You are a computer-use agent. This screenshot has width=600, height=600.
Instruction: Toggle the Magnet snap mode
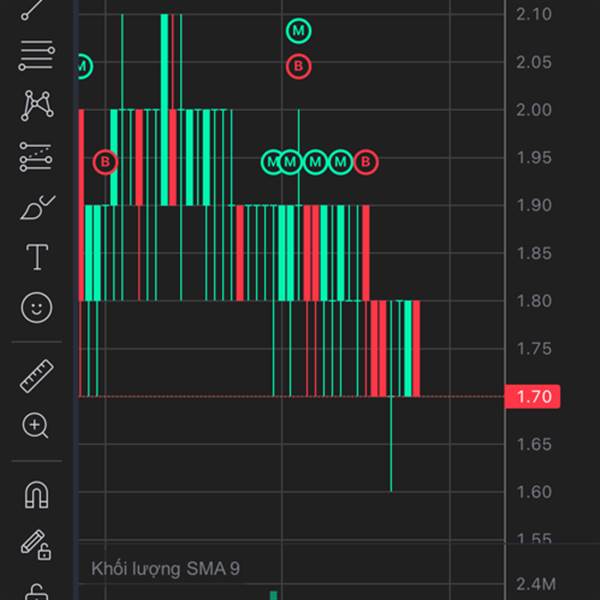pyautogui.click(x=37, y=495)
